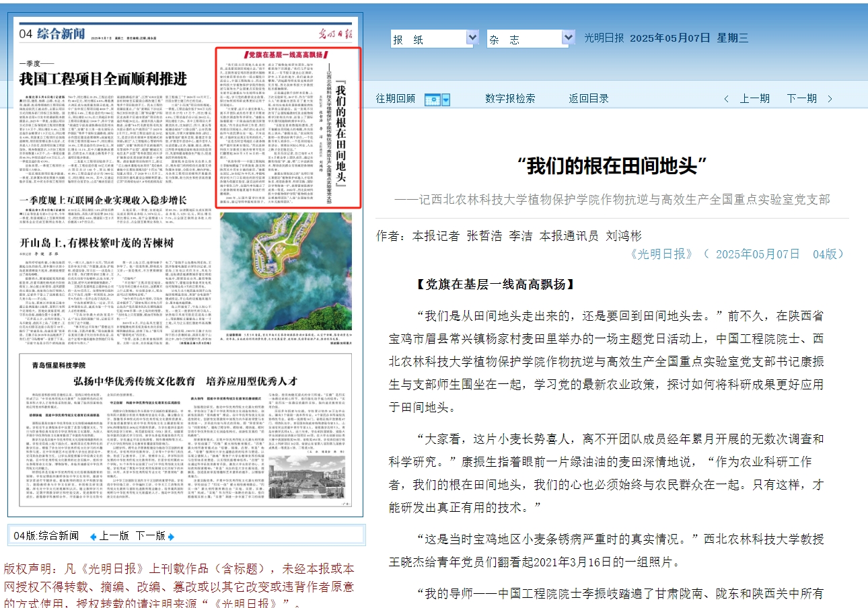Go to the previous issue via 上一期
This screenshot has height=608, width=868.
tap(755, 99)
